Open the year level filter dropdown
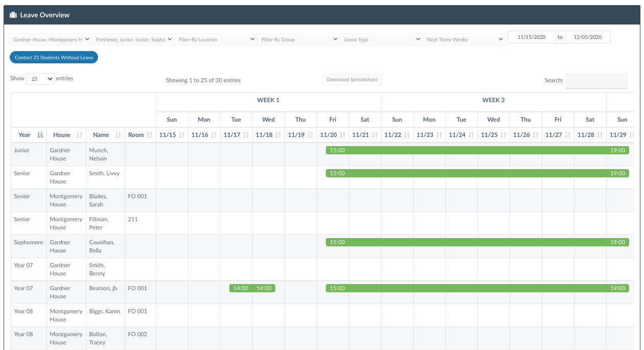This screenshot has height=350, width=644. (133, 39)
